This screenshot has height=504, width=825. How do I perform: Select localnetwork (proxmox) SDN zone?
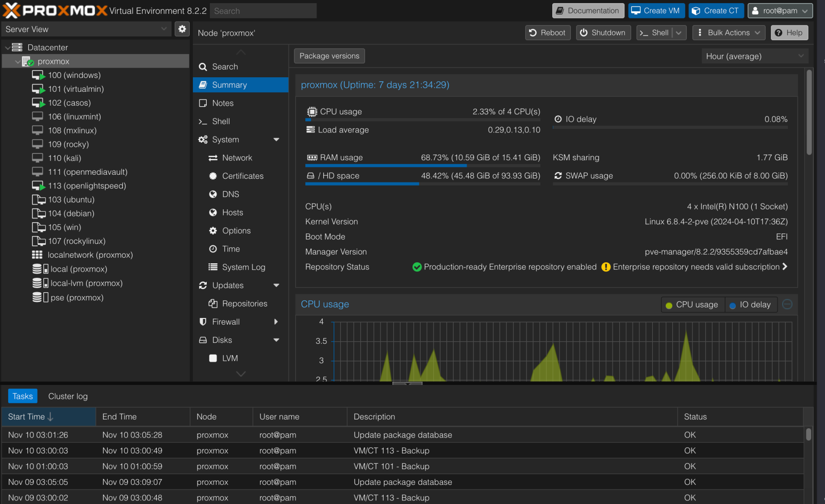[x=90, y=255]
